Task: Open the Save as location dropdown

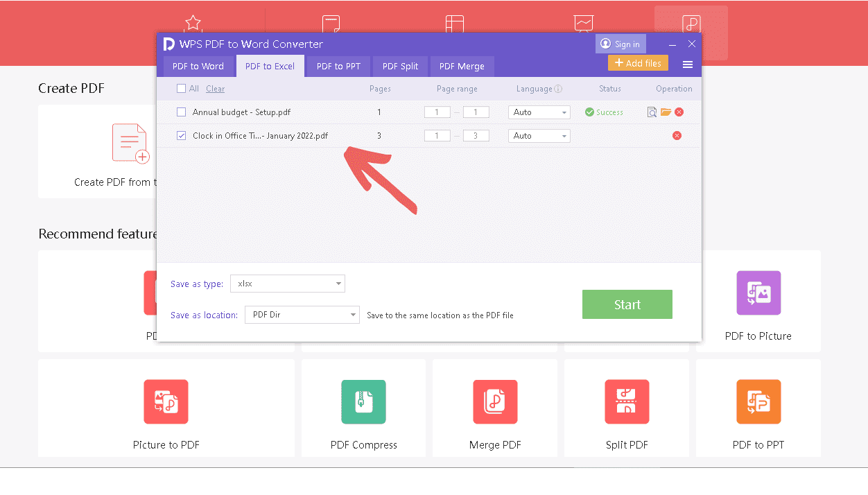Action: coord(302,315)
